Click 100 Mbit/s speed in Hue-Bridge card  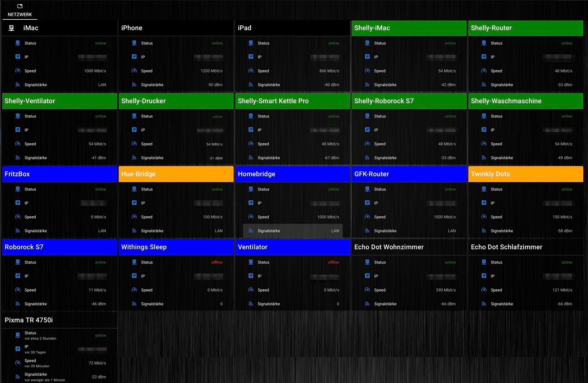click(x=213, y=217)
